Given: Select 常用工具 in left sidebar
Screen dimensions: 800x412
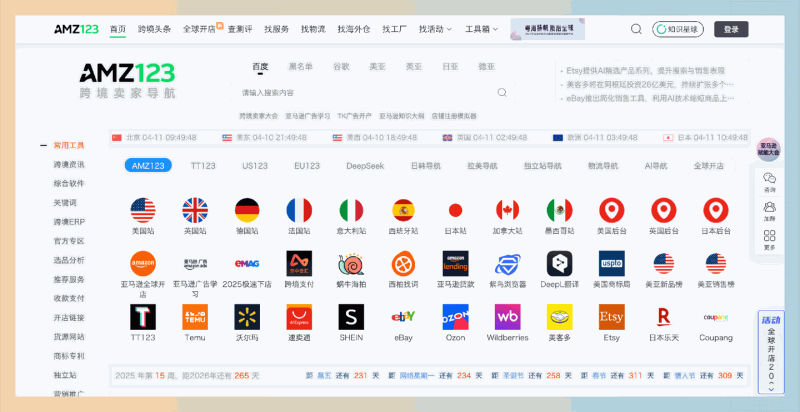Looking at the screenshot, I should pyautogui.click(x=69, y=145).
